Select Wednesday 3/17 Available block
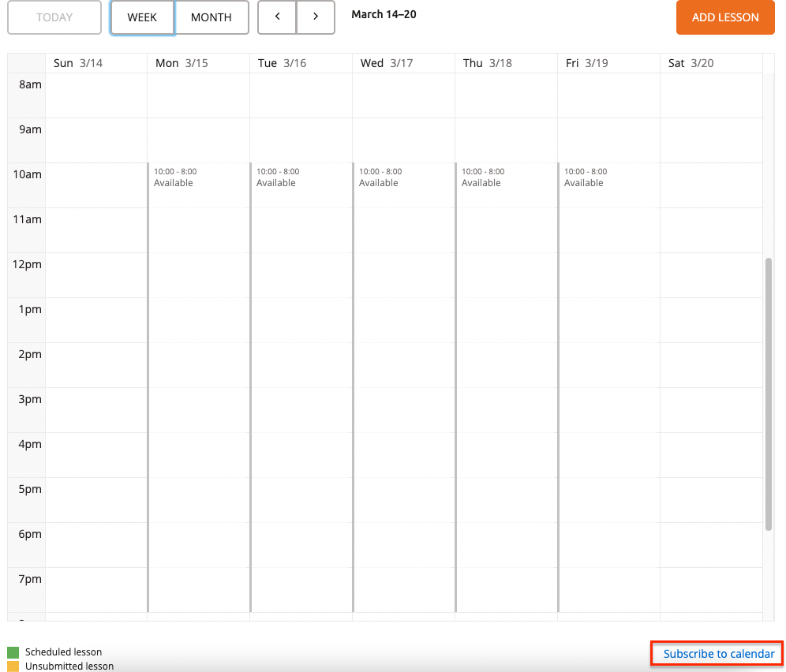 tap(403, 386)
